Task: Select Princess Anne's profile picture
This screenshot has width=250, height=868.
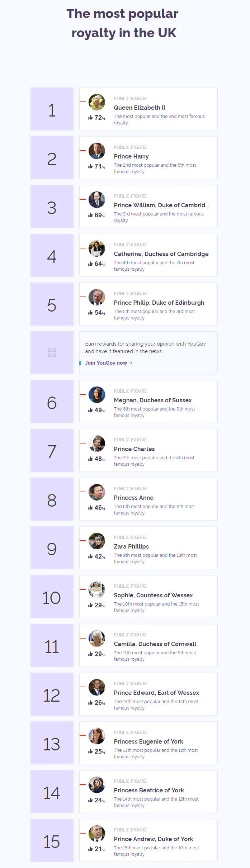Action: tap(97, 492)
